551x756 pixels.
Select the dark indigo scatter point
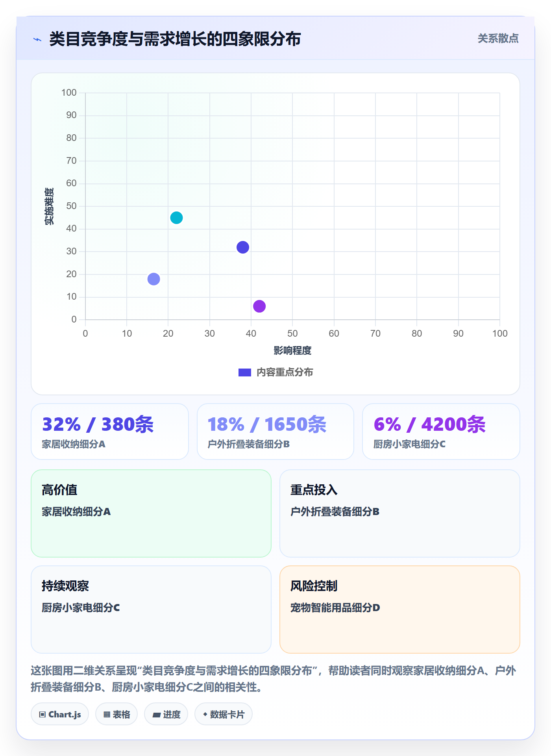click(243, 247)
